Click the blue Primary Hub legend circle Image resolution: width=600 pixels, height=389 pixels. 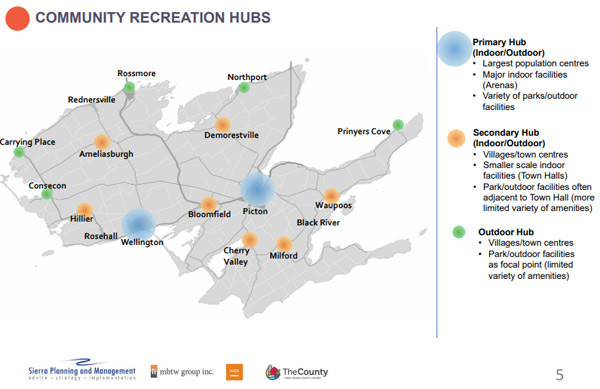pyautogui.click(x=454, y=49)
